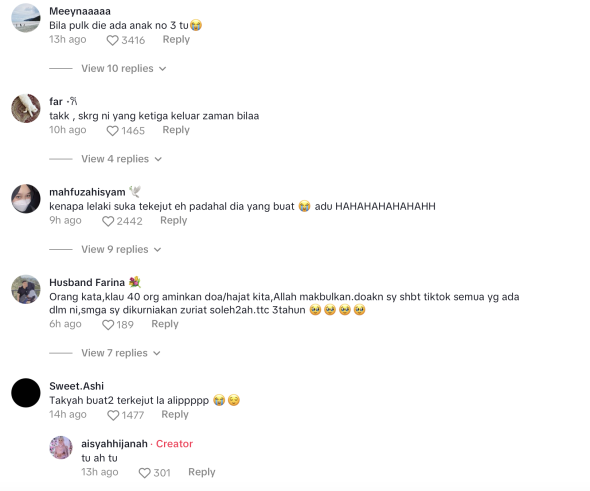This screenshot has width=590, height=491.
Task: Reply to aisyahhijanah's creator reply
Action: coord(202,472)
